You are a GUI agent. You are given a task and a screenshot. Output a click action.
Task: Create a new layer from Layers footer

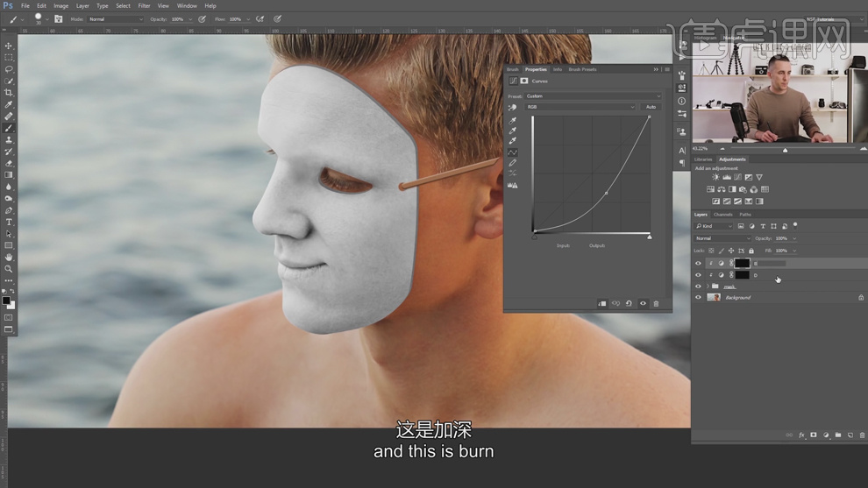tap(850, 435)
